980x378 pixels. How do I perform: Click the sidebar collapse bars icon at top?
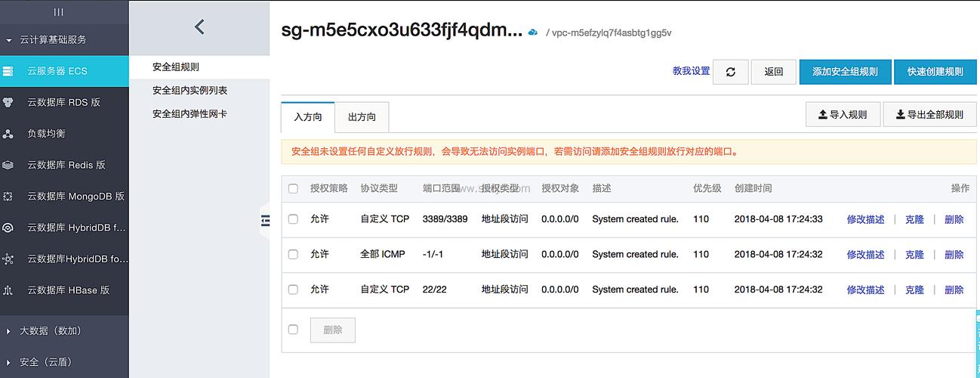59,12
